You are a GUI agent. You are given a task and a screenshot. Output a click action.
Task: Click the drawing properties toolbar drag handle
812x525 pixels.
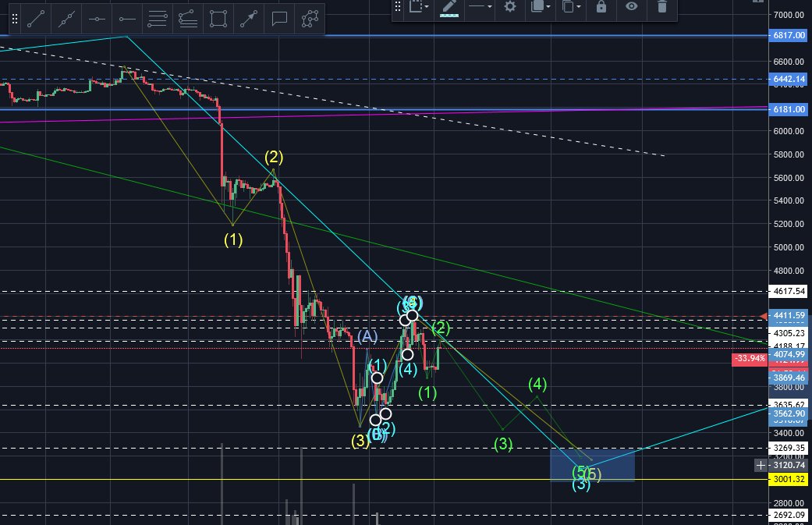(x=398, y=7)
